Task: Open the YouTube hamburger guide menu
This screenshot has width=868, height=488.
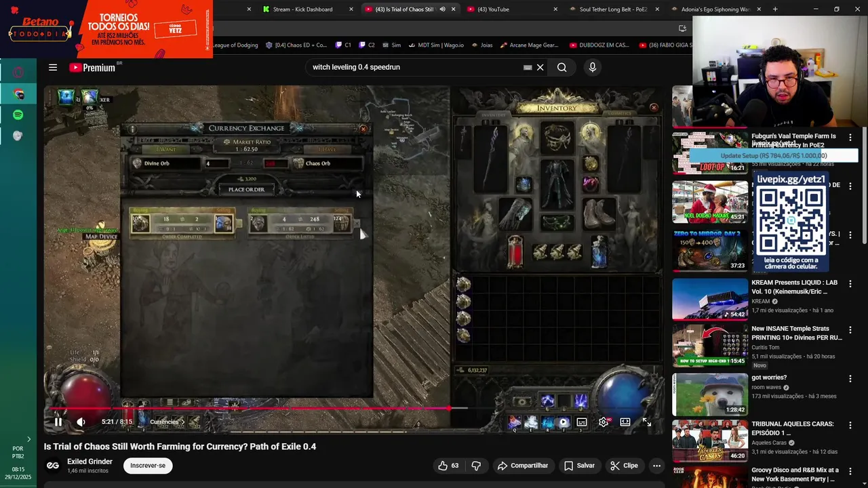Action: click(x=52, y=67)
